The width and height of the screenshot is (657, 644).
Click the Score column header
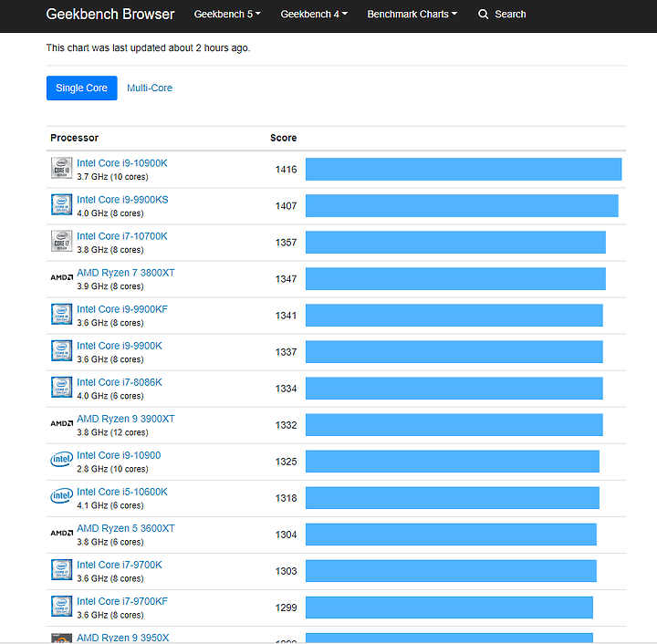(x=283, y=138)
